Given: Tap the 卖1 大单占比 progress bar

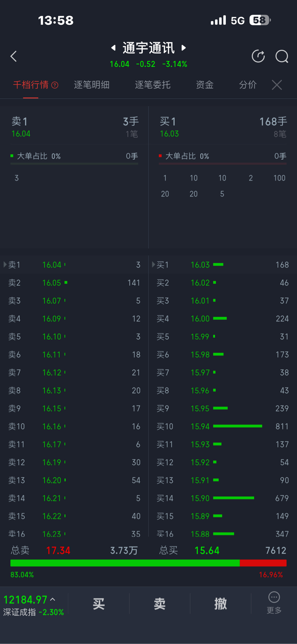Looking at the screenshot, I should click(74, 164).
